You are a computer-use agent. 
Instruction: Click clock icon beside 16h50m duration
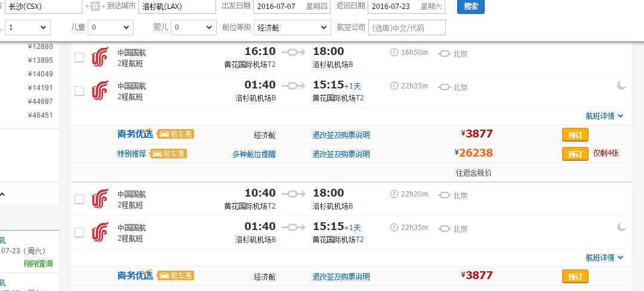click(394, 53)
